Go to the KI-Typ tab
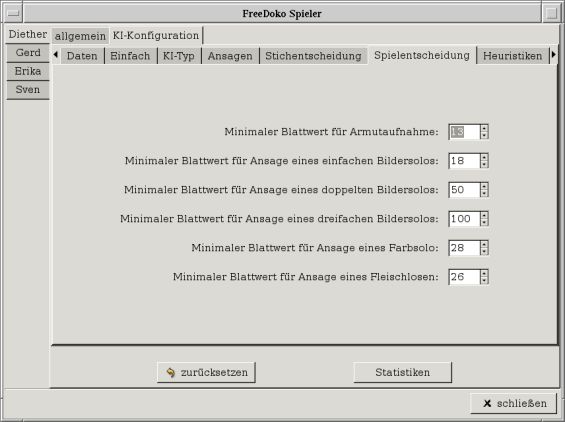Image resolution: width=565 pixels, height=422 pixels. point(179,56)
